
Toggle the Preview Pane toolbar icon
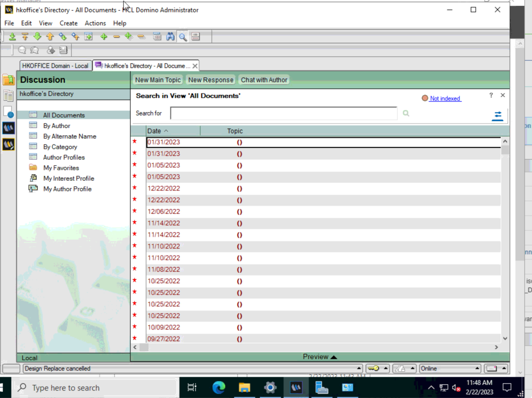196,37
